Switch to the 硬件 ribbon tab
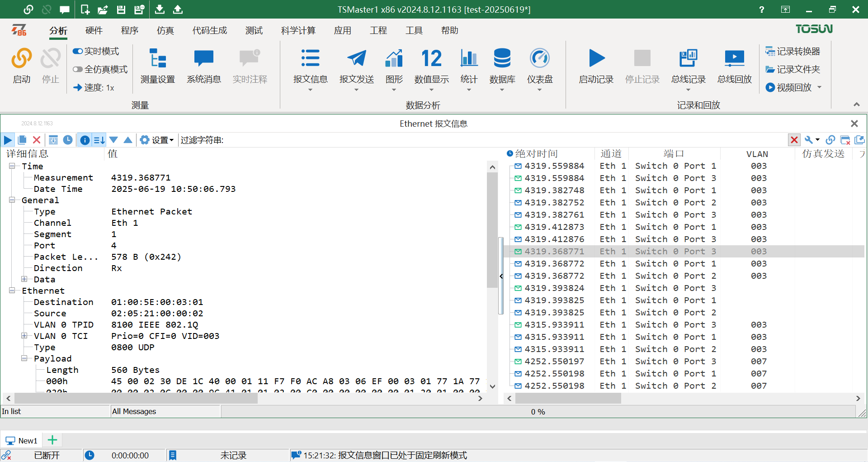868x462 pixels. pyautogui.click(x=94, y=30)
